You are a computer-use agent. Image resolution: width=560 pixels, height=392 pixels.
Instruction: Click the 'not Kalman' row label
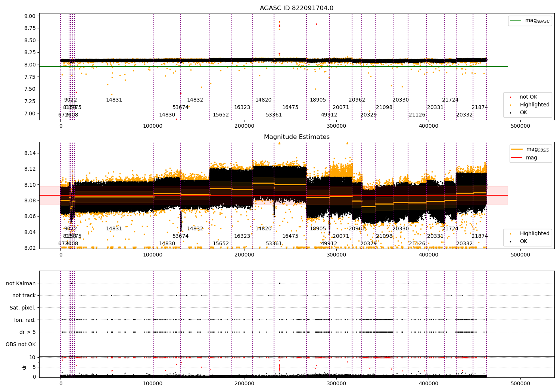click(21, 283)
